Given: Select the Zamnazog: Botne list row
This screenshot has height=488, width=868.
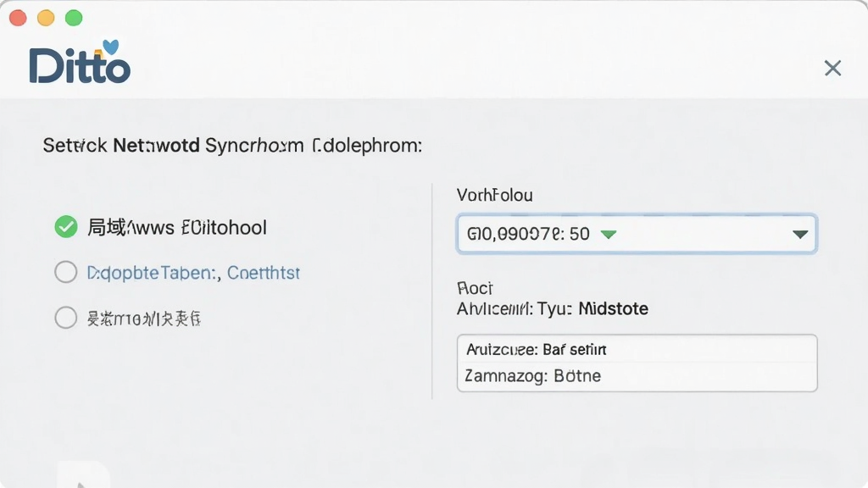Looking at the screenshot, I should tap(637, 376).
